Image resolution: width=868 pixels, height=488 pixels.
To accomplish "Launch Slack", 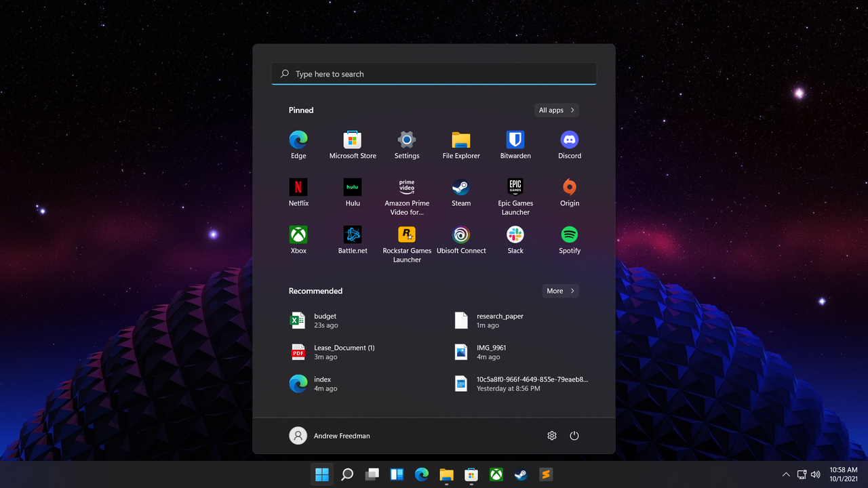I will point(515,240).
